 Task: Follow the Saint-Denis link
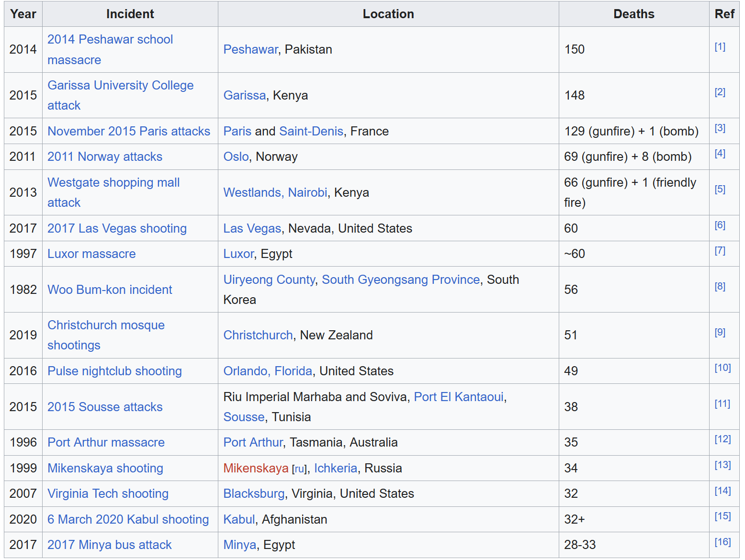[x=311, y=131]
